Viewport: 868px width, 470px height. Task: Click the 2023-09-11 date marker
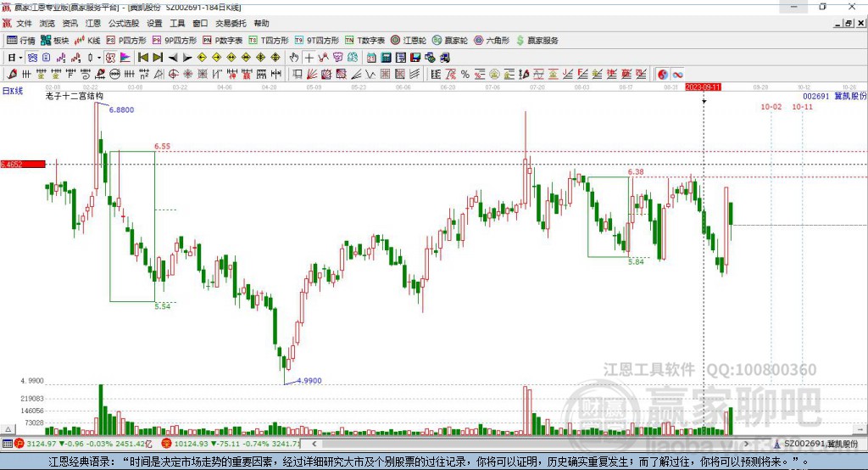703,87
